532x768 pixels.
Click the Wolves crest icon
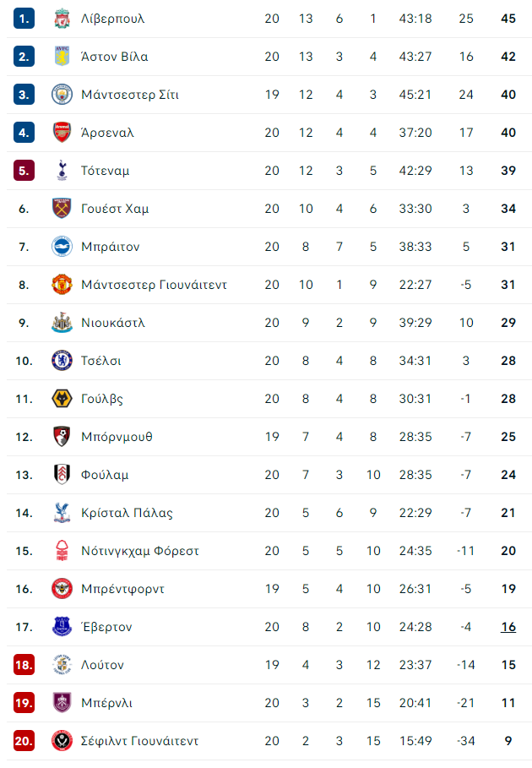[62, 399]
